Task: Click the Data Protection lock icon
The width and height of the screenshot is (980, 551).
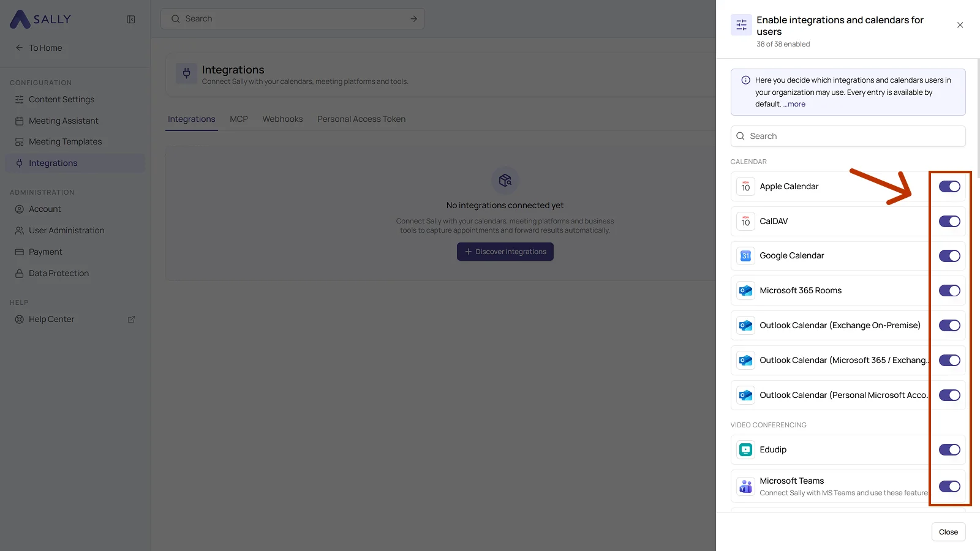Action: click(x=20, y=273)
